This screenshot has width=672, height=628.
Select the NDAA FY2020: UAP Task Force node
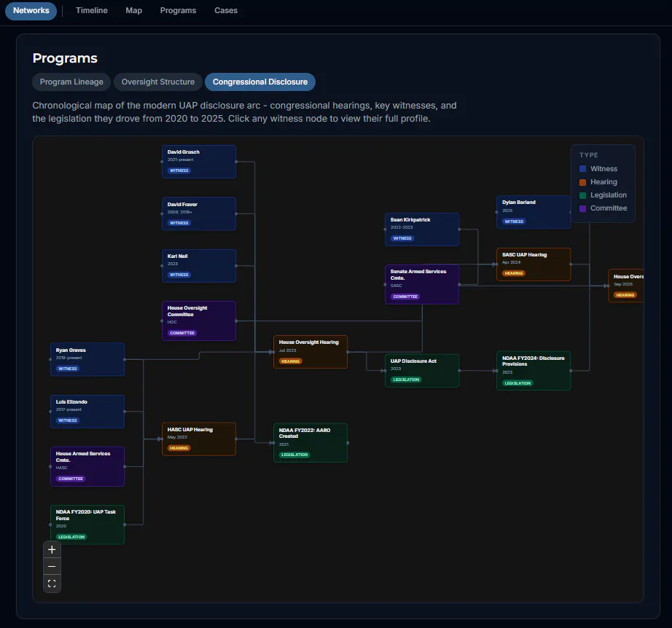[87, 525]
